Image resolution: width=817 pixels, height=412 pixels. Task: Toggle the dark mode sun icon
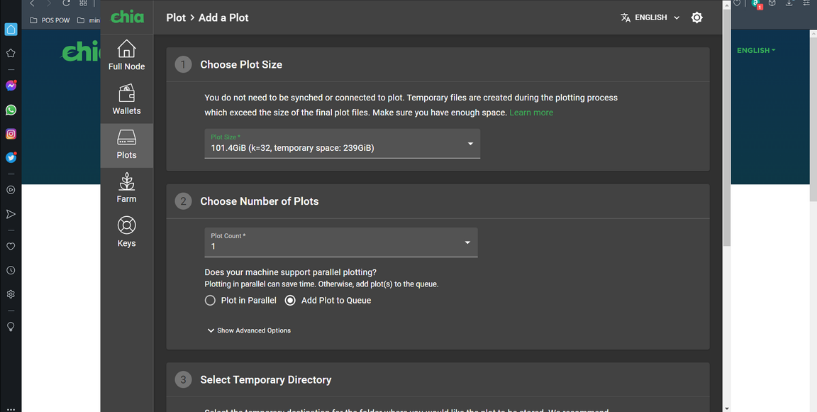697,17
